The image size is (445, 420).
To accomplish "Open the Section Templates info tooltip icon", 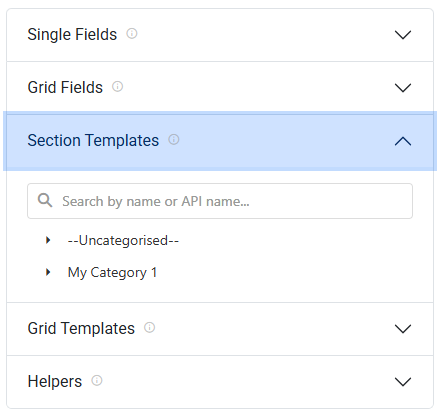I will coord(174,139).
